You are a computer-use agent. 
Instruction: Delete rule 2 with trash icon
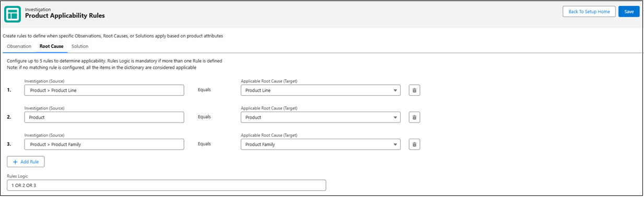coord(414,117)
